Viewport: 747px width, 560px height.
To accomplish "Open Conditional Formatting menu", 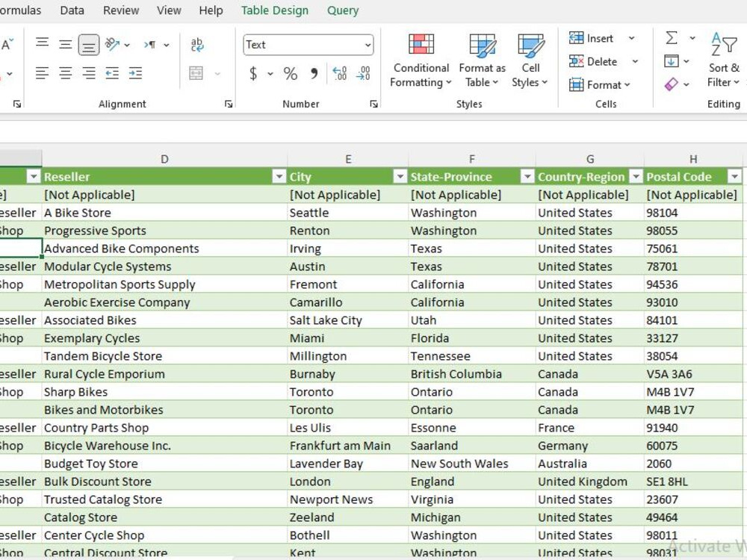I will [x=421, y=60].
